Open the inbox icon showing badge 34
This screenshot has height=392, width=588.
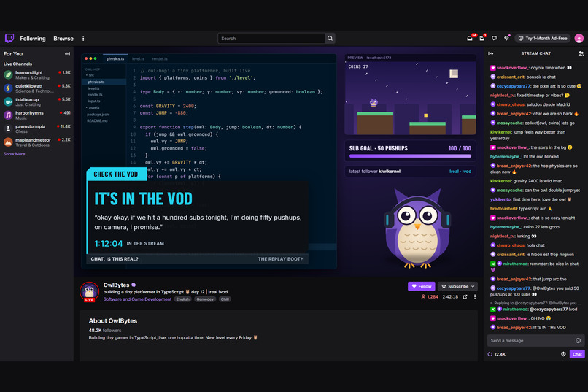[470, 38]
